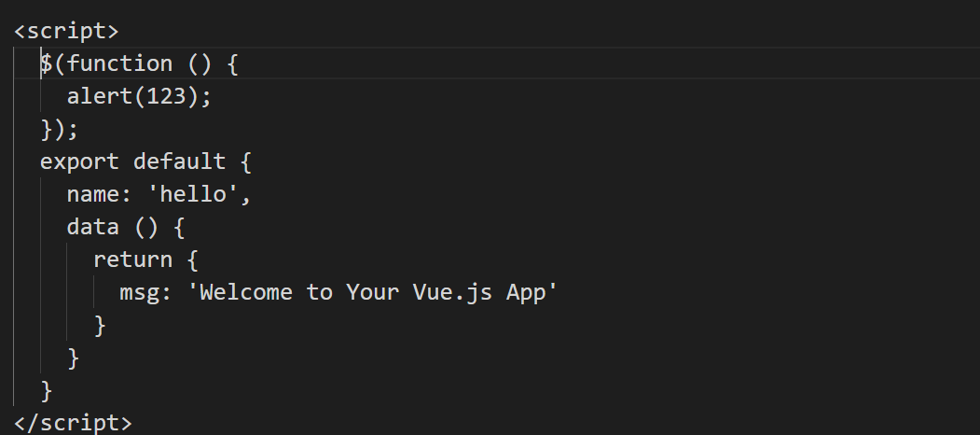Screen dimensions: 980x435
Task: Click the closing </script> tag
Action: coord(73,423)
